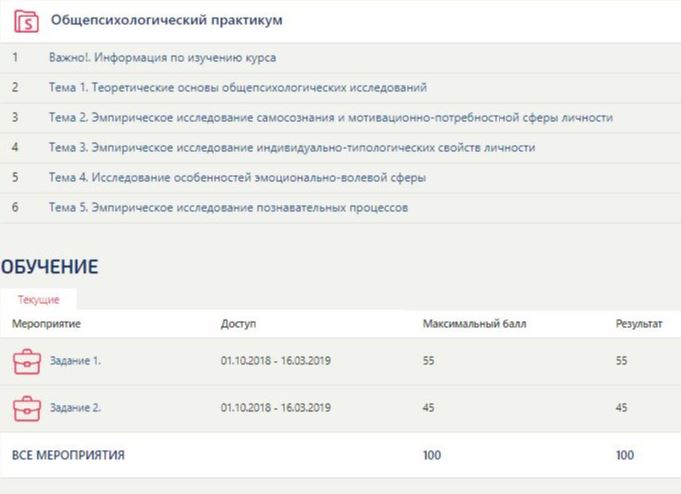681x494 pixels.
Task: Click the course icon beside Общепсихологический практикум
Action: [x=27, y=20]
